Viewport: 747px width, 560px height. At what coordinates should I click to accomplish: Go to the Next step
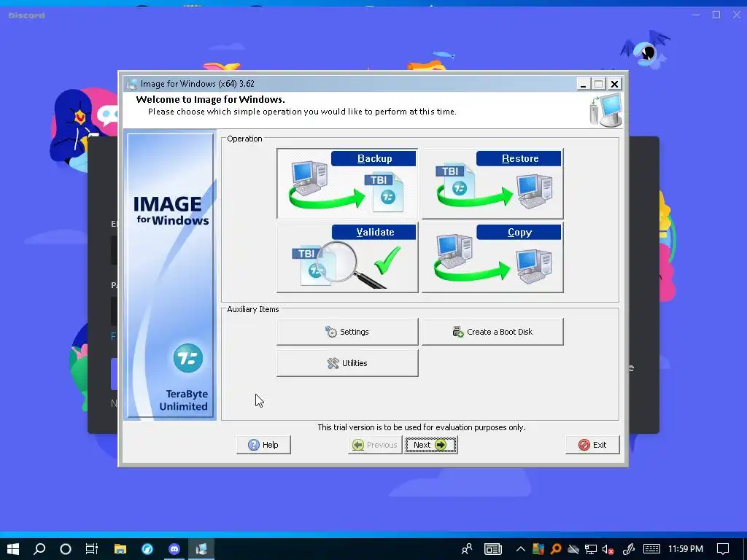(x=430, y=445)
